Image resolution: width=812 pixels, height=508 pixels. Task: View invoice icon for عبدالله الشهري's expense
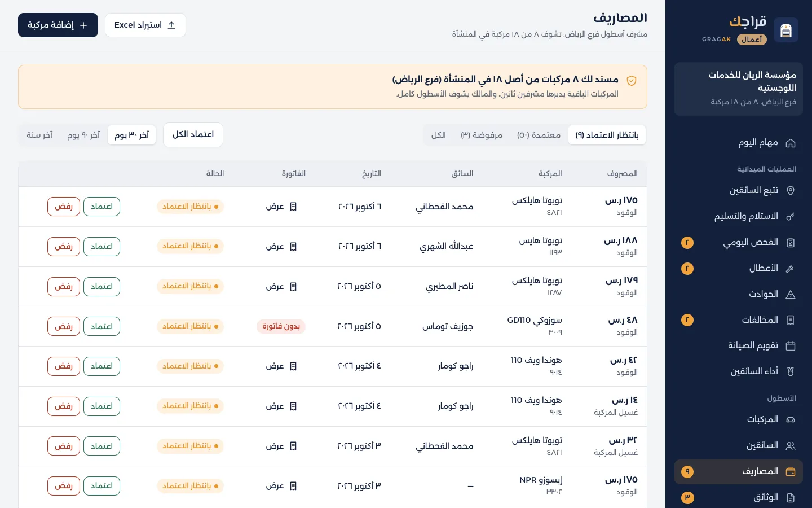click(x=293, y=247)
